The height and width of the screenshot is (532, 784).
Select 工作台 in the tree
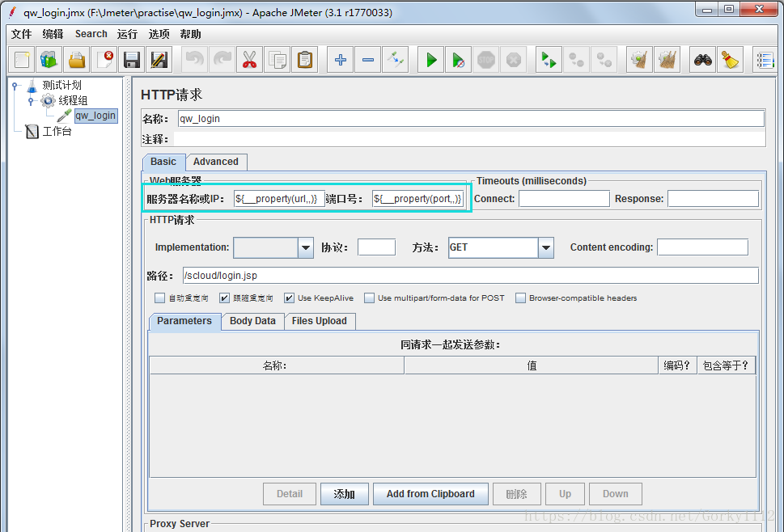click(x=57, y=131)
